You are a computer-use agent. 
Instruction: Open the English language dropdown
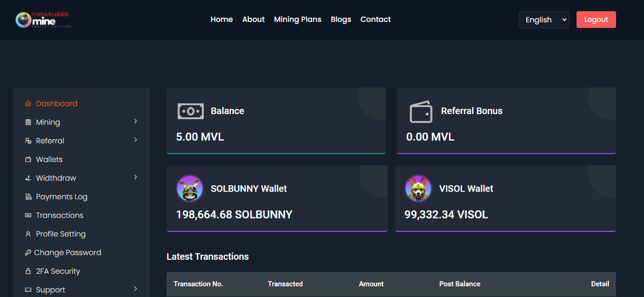point(544,20)
